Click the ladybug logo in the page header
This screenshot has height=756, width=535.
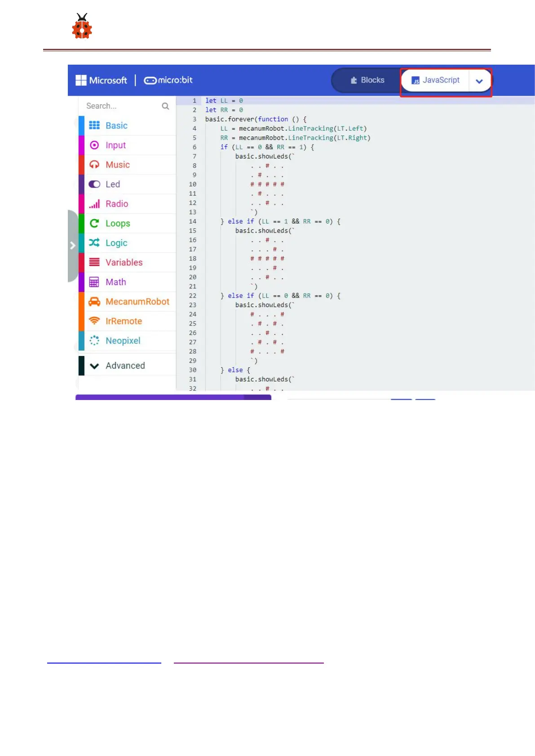[82, 26]
